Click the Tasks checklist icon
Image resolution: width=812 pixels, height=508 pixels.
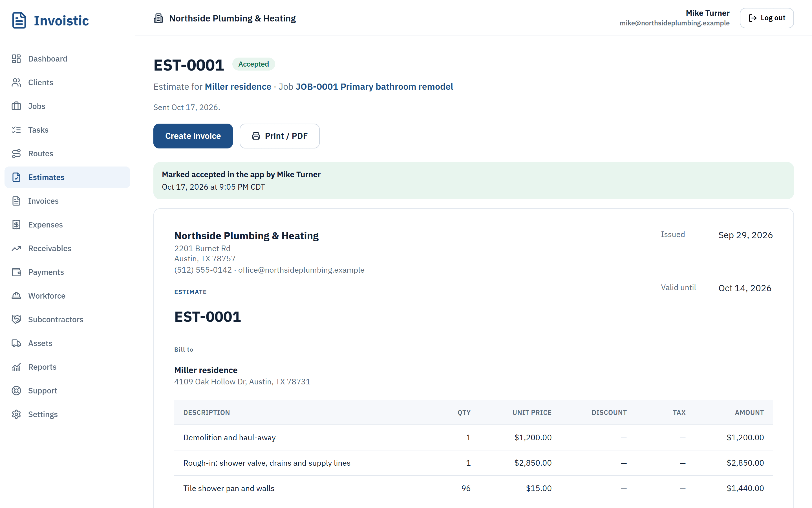(x=16, y=130)
